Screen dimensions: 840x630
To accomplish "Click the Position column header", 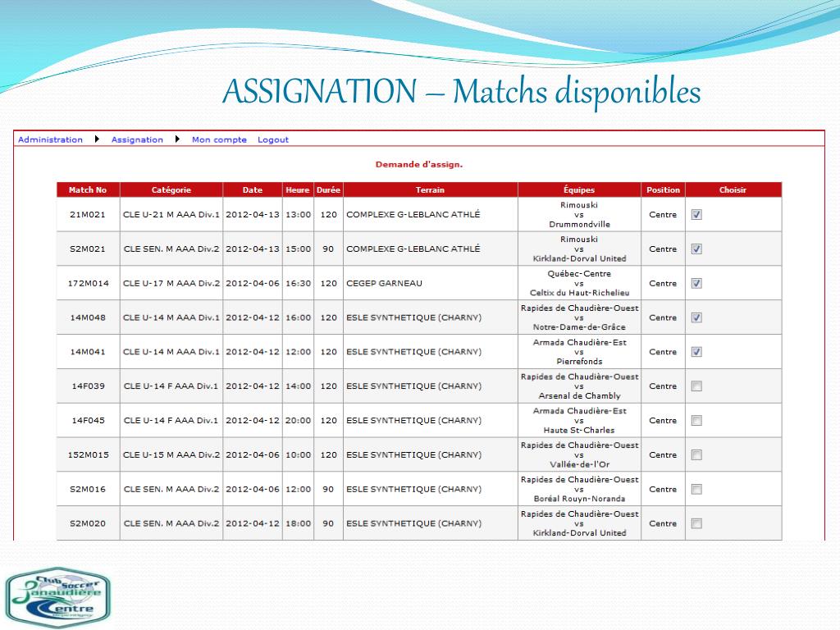I will pyautogui.click(x=663, y=189).
